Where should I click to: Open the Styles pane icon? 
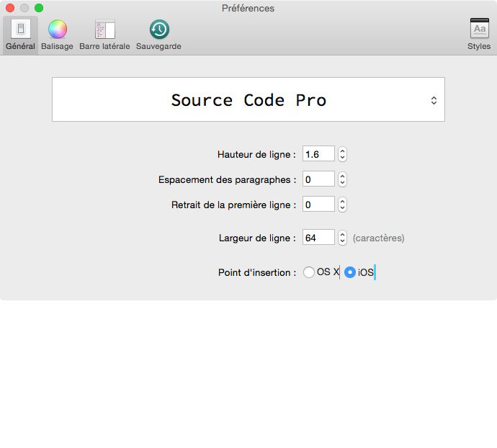click(x=479, y=28)
